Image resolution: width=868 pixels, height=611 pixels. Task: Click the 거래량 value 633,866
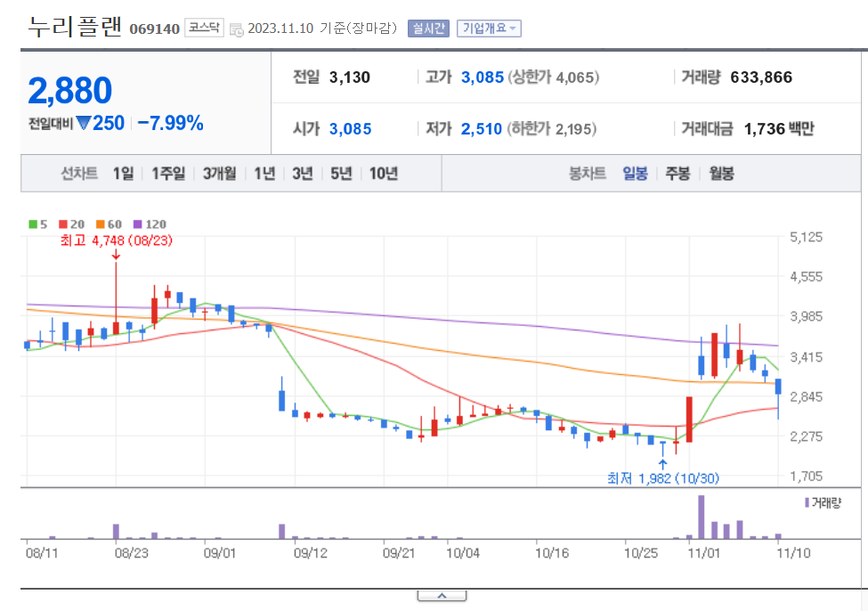click(x=761, y=77)
